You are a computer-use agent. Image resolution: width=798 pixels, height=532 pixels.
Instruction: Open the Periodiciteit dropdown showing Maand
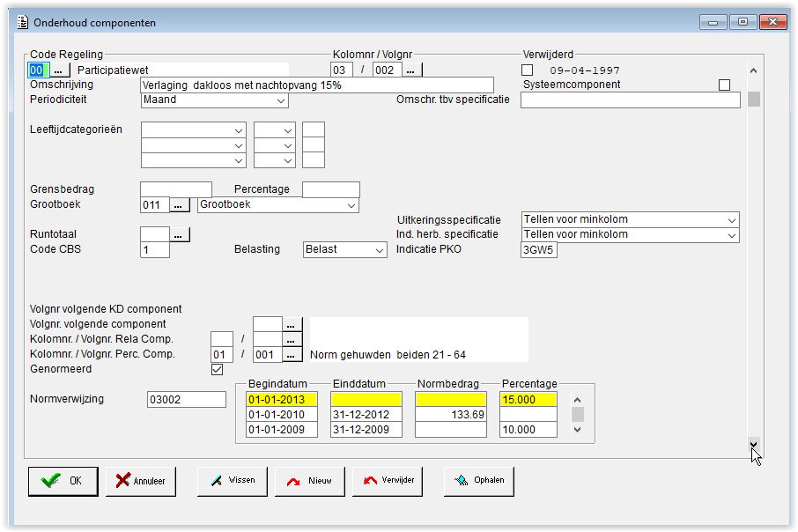214,100
